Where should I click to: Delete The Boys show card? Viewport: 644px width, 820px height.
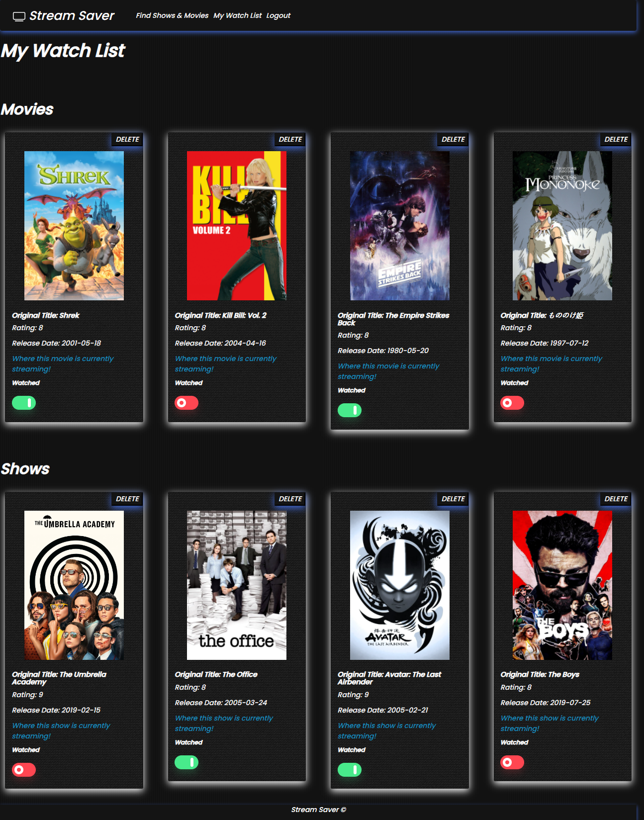pyautogui.click(x=616, y=499)
